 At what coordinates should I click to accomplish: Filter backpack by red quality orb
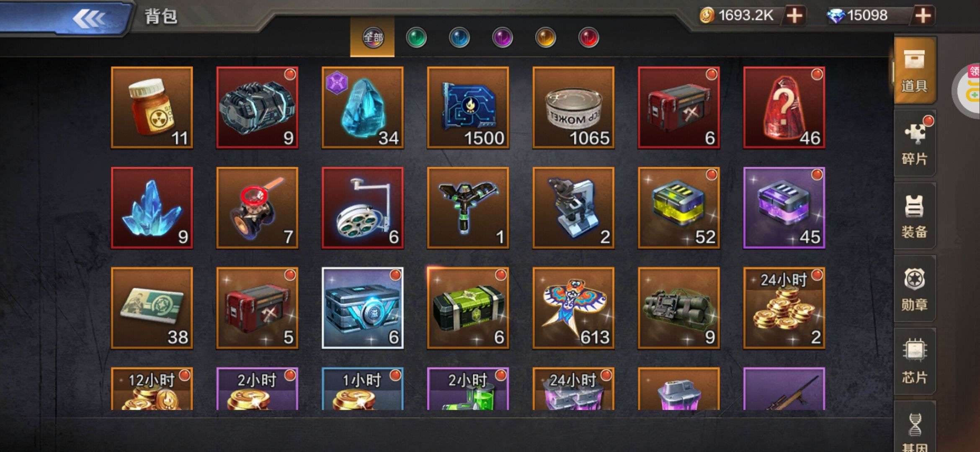(588, 38)
